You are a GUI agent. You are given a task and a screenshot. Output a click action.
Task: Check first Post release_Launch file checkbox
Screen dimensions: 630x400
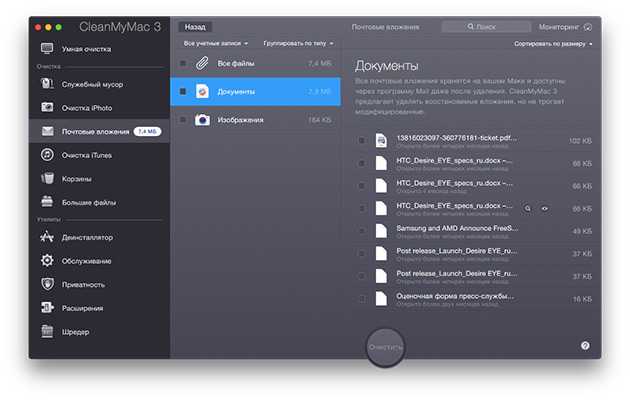point(362,253)
